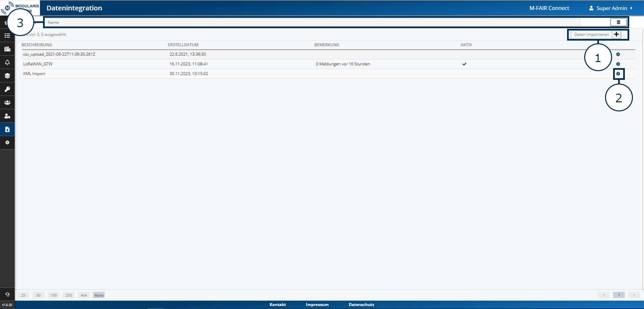Open the key icon in the sidebar
This screenshot has height=309, width=644.
click(7, 89)
